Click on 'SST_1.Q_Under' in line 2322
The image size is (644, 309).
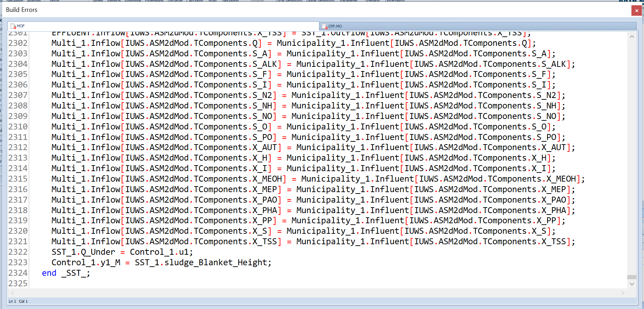(83, 252)
